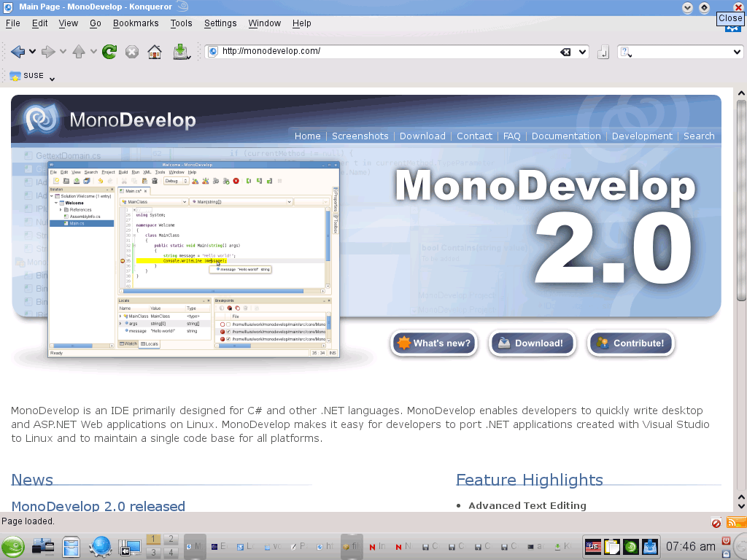This screenshot has height=560, width=747.
Task: Open the Go menu
Action: coord(96,23)
